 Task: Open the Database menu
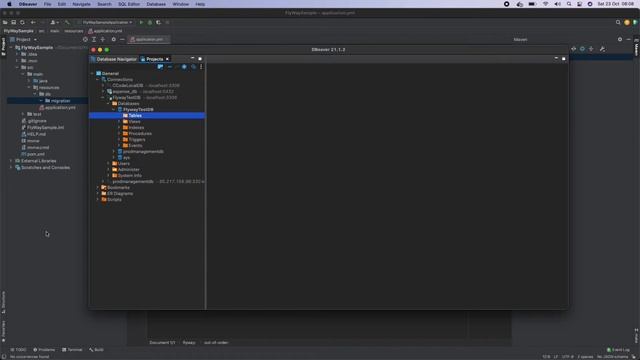(x=156, y=4)
